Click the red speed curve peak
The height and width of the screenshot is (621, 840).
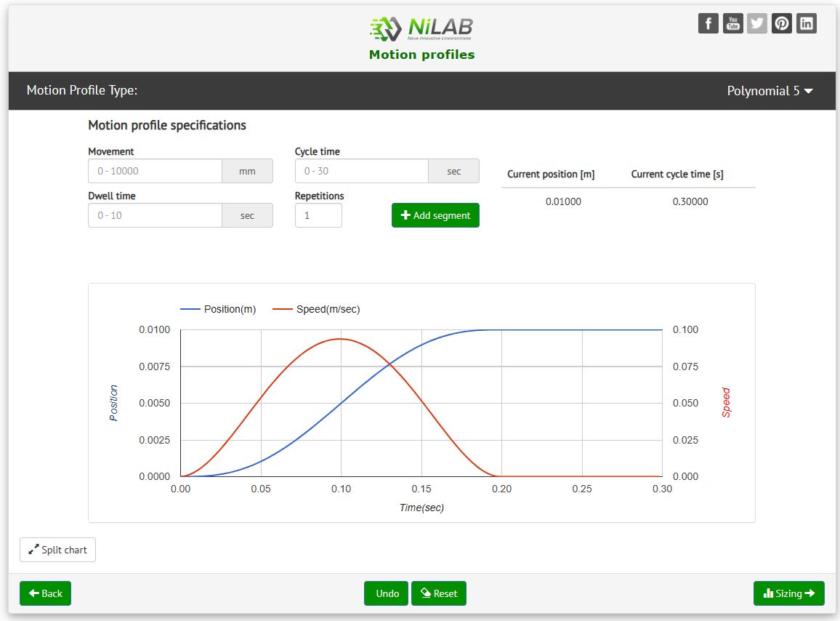(339, 339)
